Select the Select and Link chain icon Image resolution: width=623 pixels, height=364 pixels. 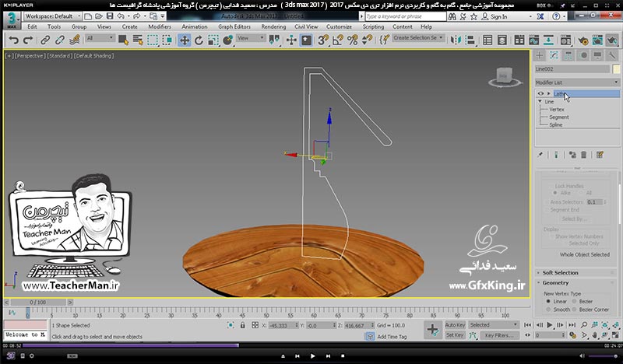click(x=45, y=40)
